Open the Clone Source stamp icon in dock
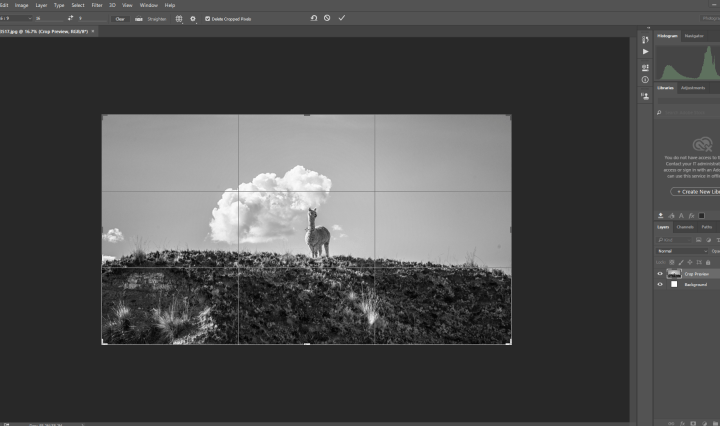 tap(645, 96)
